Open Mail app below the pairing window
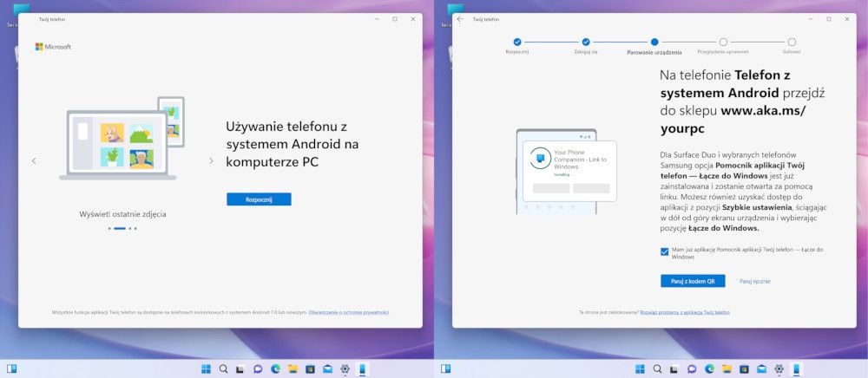 coord(762,369)
